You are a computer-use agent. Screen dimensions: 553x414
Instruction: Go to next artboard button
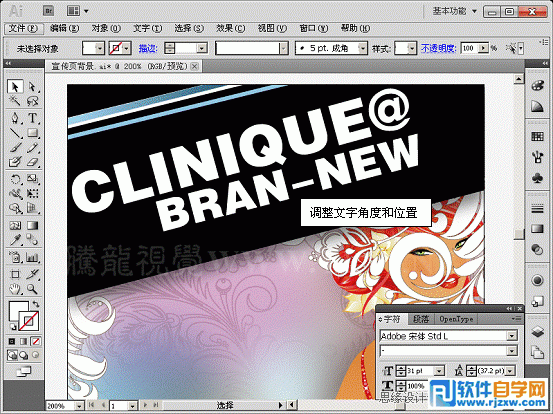pyautogui.click(x=145, y=405)
